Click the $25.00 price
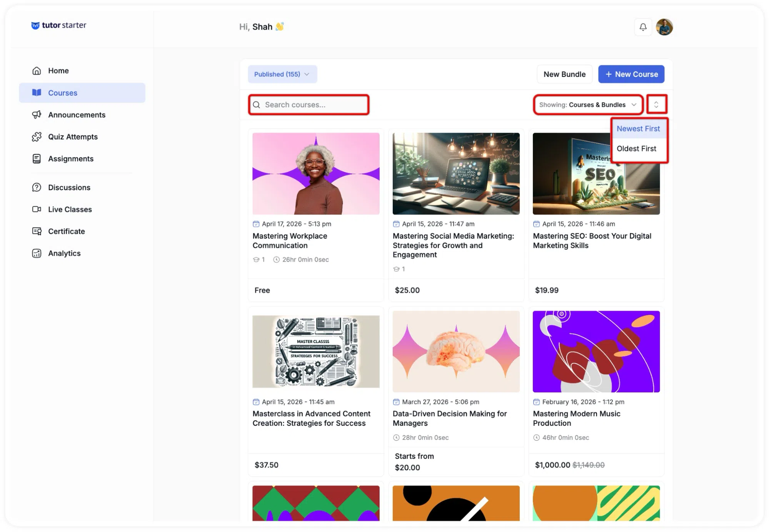 [407, 290]
